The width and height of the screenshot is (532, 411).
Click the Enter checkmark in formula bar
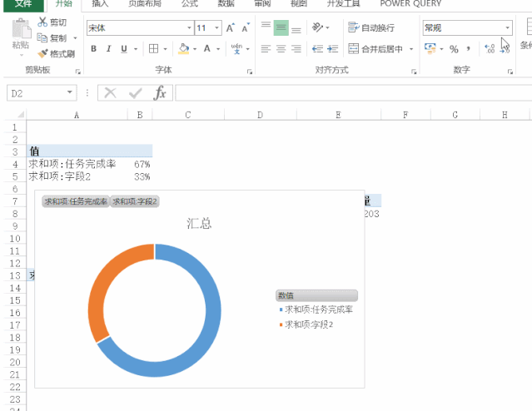click(136, 92)
